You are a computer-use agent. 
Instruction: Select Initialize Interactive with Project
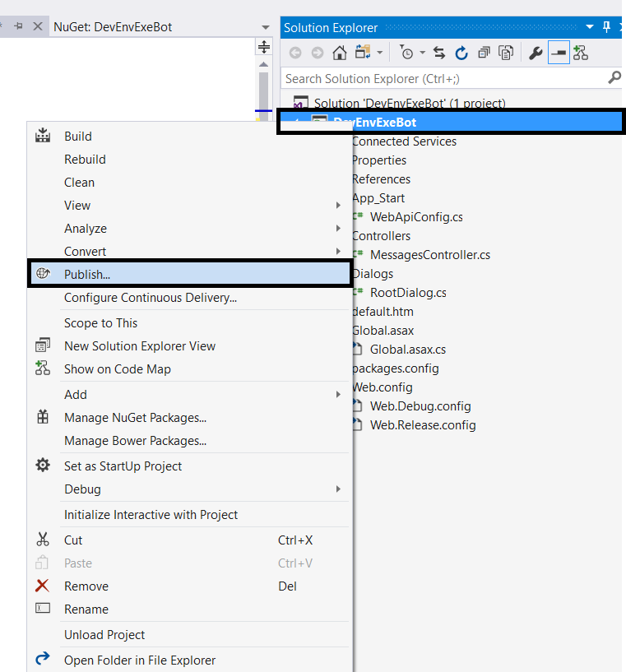(151, 515)
